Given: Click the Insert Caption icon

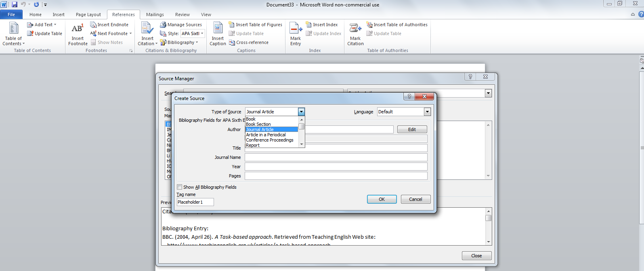Looking at the screenshot, I should 218,29.
